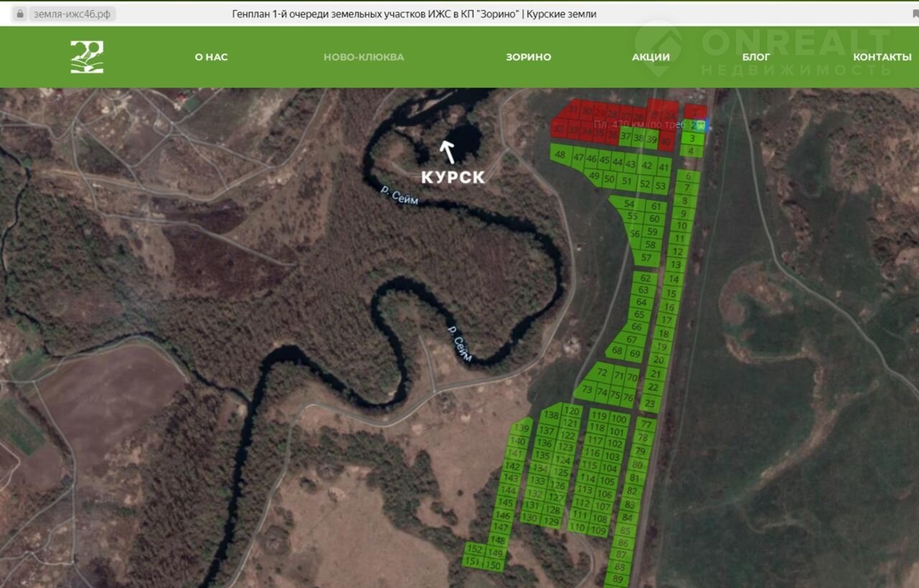The image size is (919, 588).
Task: Click the site logo in the header
Action: [x=87, y=57]
